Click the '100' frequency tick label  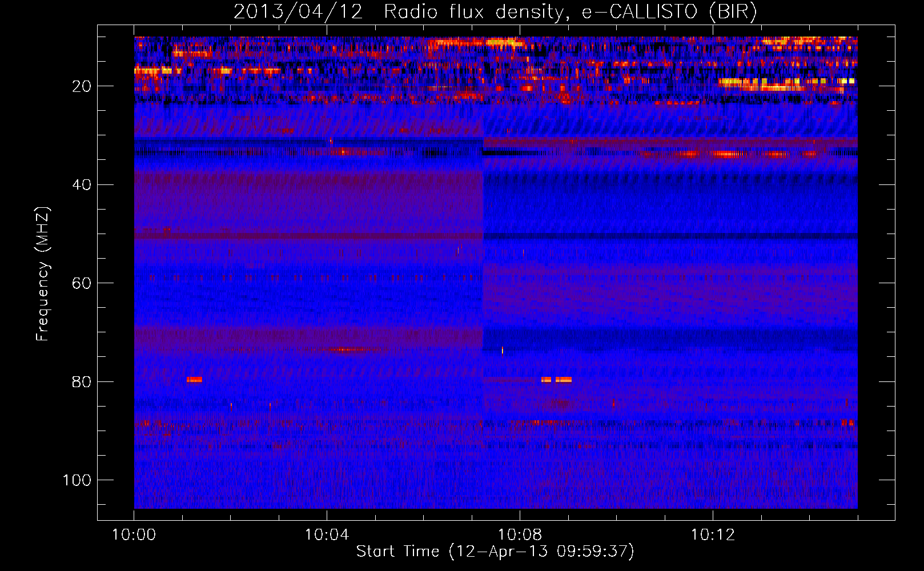point(77,480)
